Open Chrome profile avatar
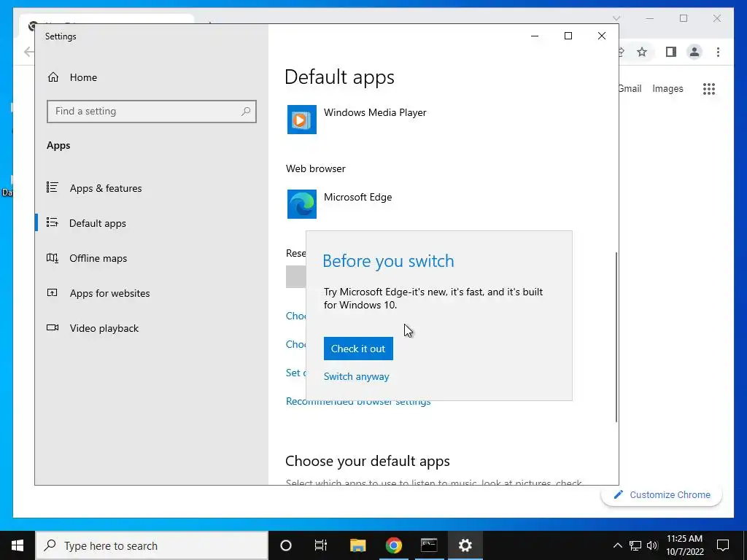Screen dimensions: 747x560 point(694,52)
